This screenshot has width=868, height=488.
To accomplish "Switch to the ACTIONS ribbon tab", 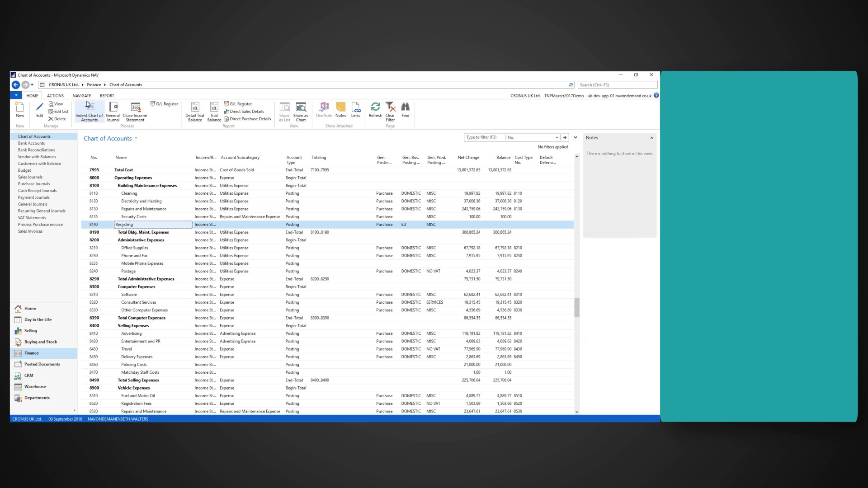I will 55,95.
